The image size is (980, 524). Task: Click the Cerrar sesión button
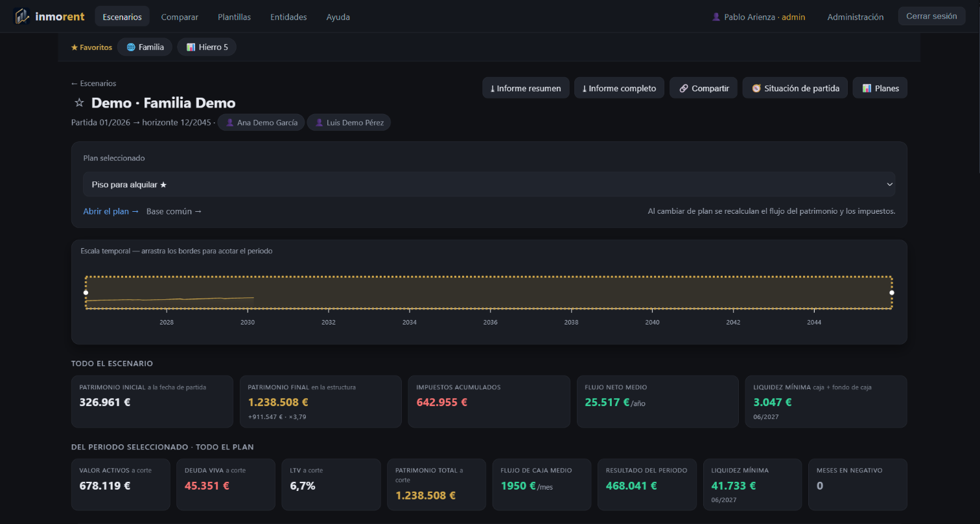(931, 16)
